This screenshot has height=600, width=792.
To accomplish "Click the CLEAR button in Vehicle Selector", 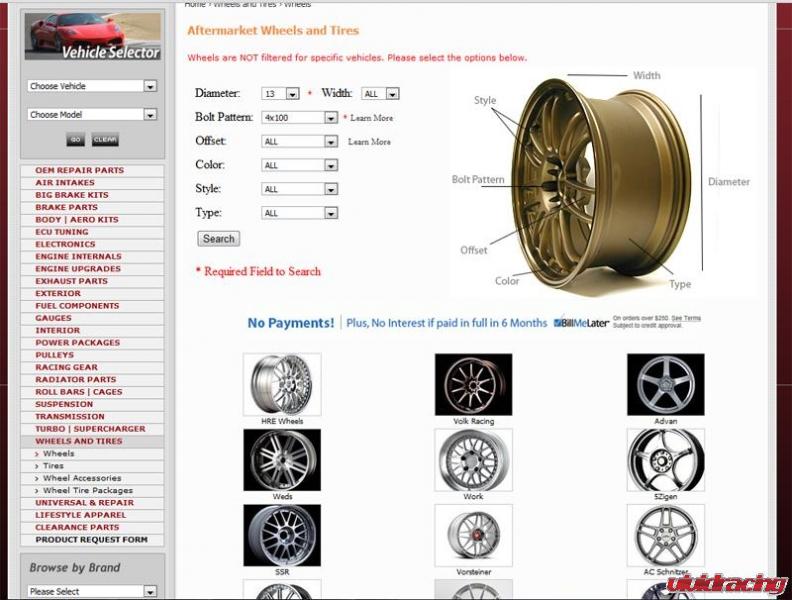I will (105, 139).
